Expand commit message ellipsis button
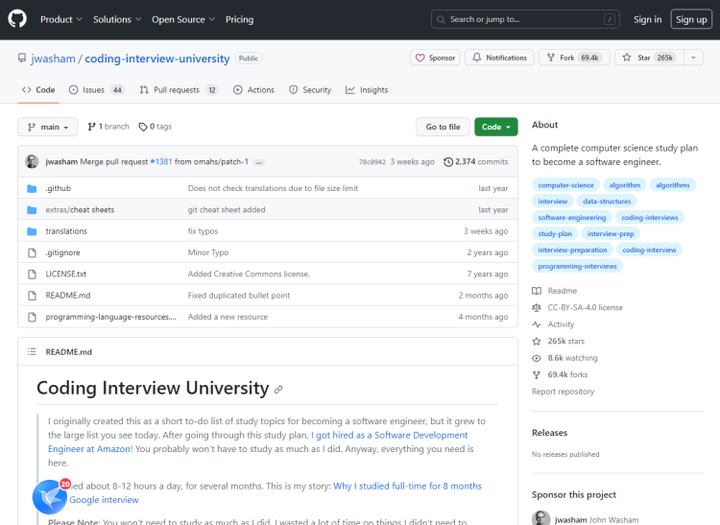Screen dimensions: 720x525 [x=259, y=163]
